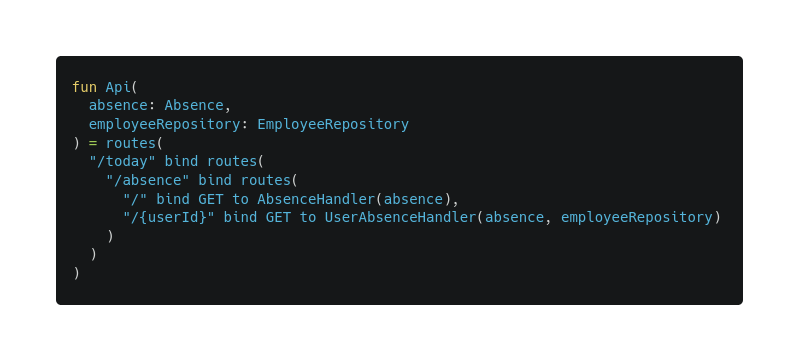Click the bind keyword after "/today"
The height and width of the screenshot is (361, 799).
click(x=181, y=162)
